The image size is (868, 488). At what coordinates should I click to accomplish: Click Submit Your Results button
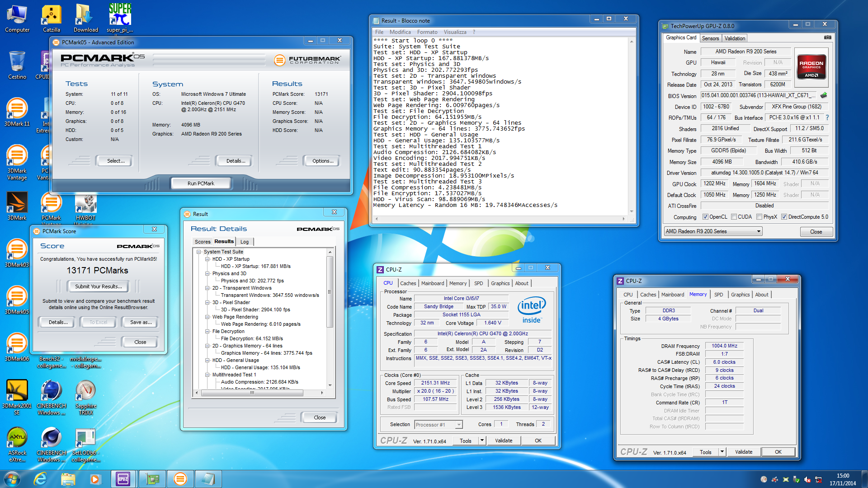[x=98, y=286]
